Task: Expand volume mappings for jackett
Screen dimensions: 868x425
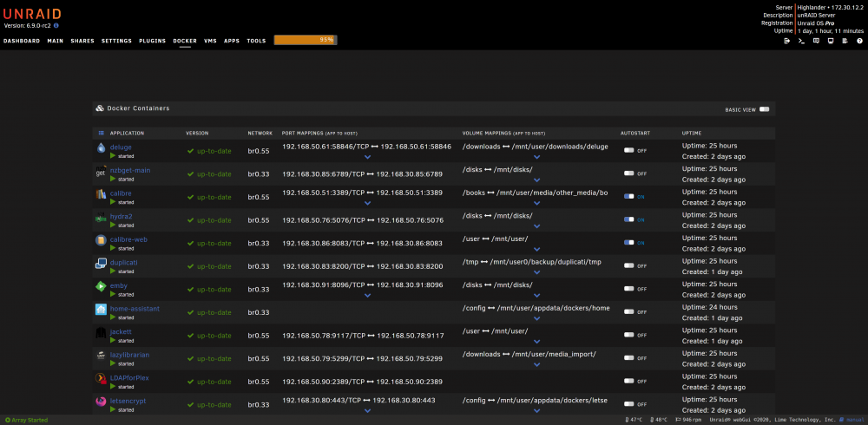Action: click(536, 342)
